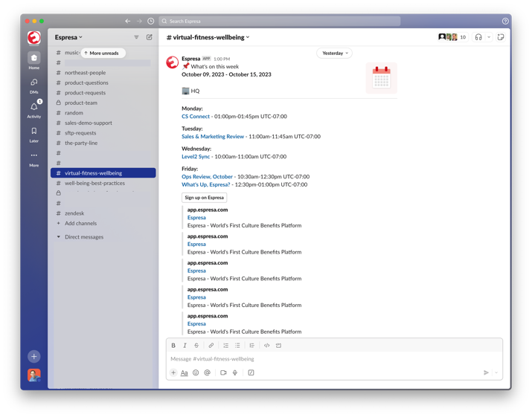Viewport: 532px width, 420px height.
Task: Start a huddle with headphones icon
Action: tap(478, 37)
